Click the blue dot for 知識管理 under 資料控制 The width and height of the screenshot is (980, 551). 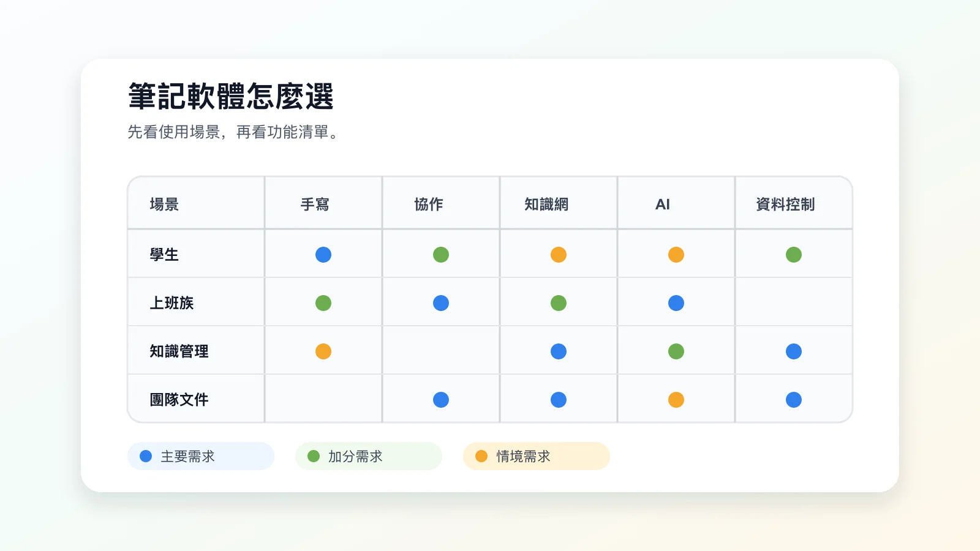tap(794, 351)
